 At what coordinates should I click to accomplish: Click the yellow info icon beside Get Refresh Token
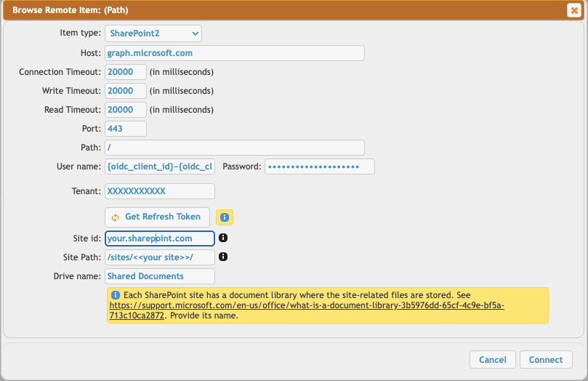[x=225, y=217]
